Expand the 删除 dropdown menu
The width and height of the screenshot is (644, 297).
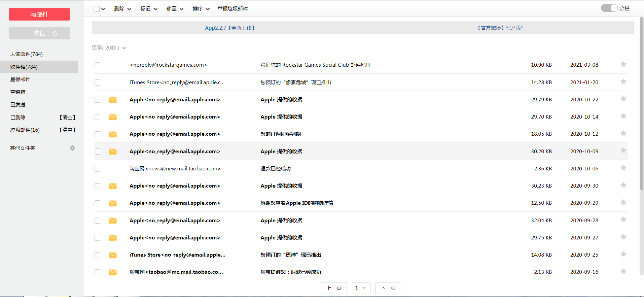pos(122,9)
